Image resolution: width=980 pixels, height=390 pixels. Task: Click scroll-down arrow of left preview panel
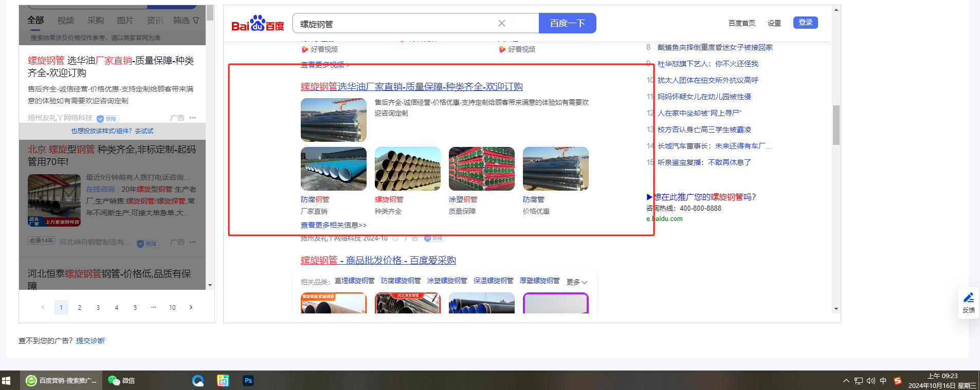[x=210, y=285]
